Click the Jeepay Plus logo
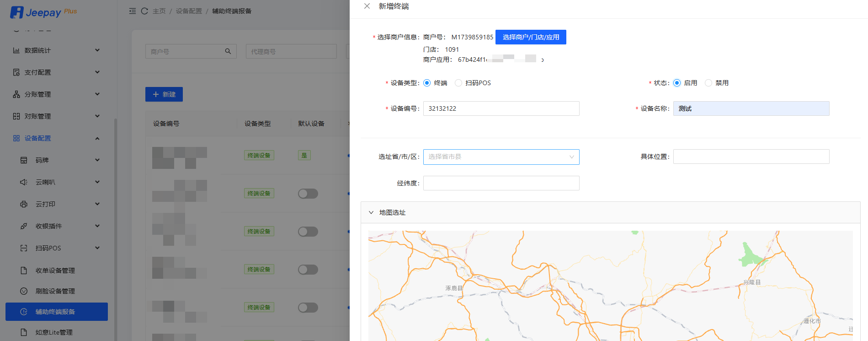Viewport: 868px width, 341px height. (43, 12)
